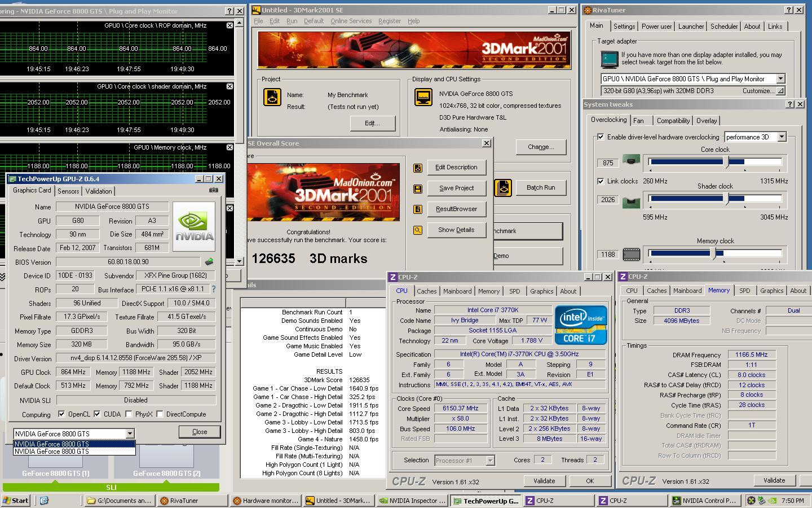The height and width of the screenshot is (508, 812).
Task: Open 3DMark File menu
Action: [x=258, y=21]
